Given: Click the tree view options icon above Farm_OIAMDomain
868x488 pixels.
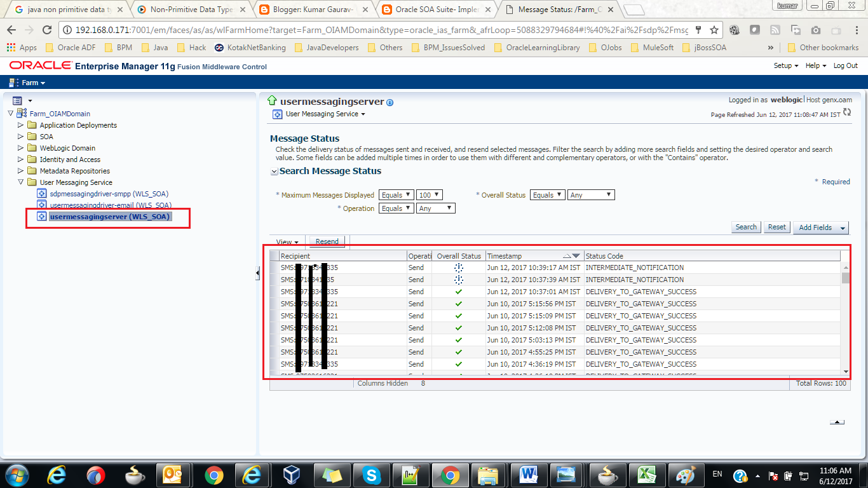Looking at the screenshot, I should click(x=18, y=100).
